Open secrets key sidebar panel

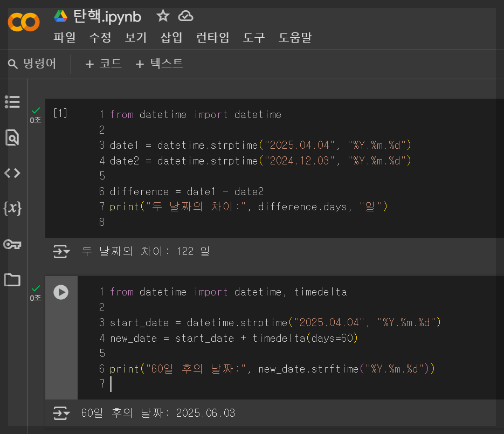pyautogui.click(x=12, y=244)
